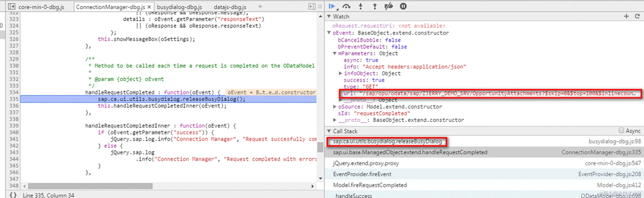Open busydialog-dbg.js:98 source link

point(615,141)
